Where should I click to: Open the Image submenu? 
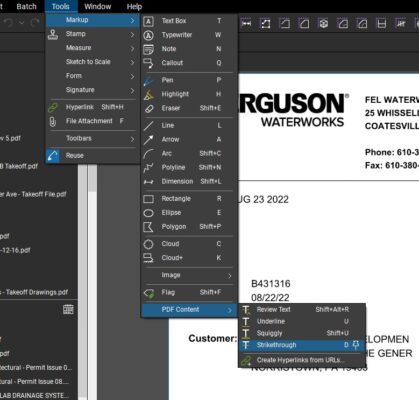[189, 275]
